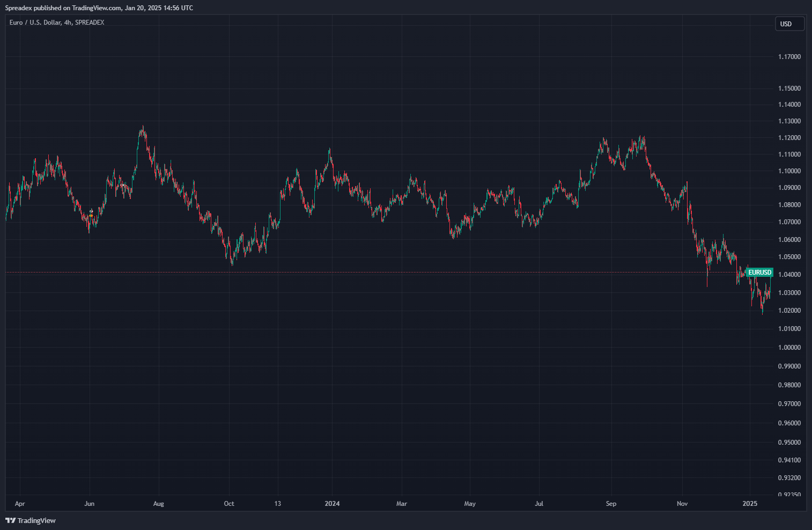Click the 1.05000 price axis label
Screen dimensions: 812x530
pos(789,257)
